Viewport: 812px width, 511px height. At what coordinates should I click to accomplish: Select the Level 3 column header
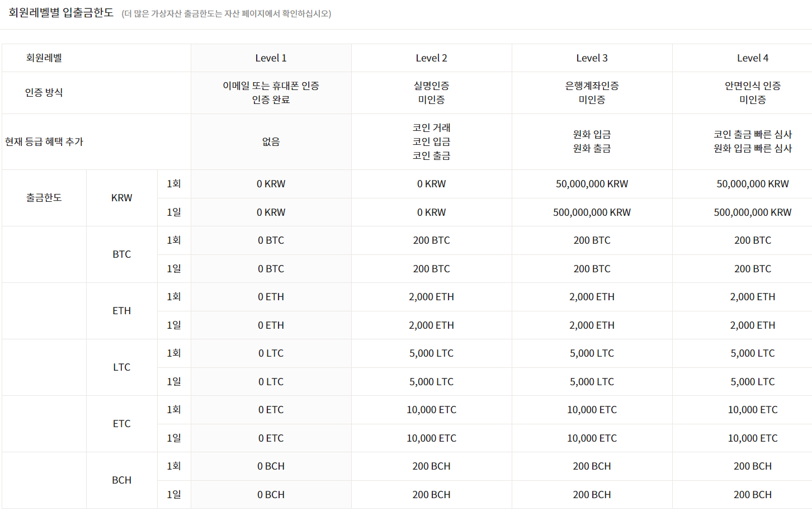coord(591,58)
